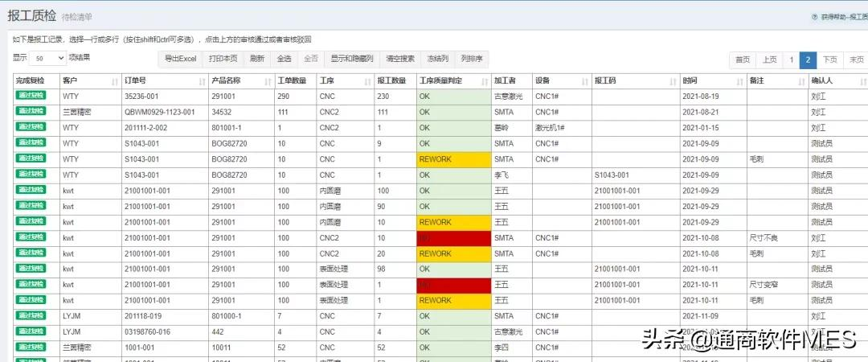This screenshot has height=362, width=868.
Task: Open the 列排序 column ordering button
Action: [x=472, y=59]
